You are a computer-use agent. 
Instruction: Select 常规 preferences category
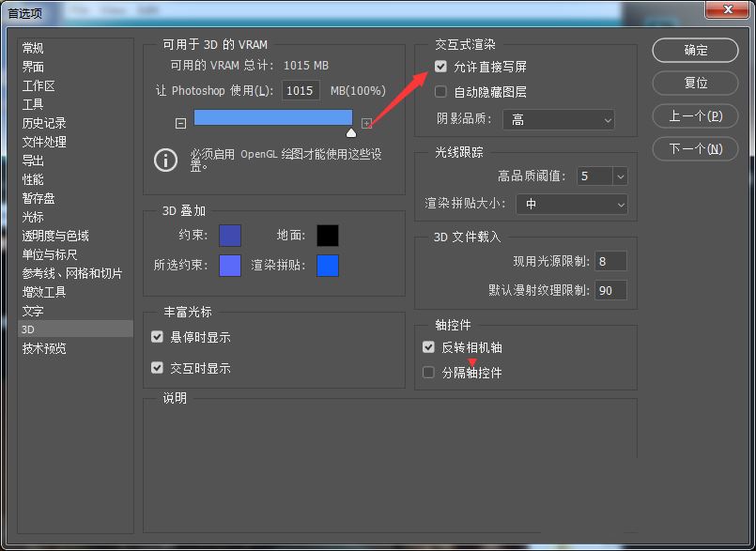[x=33, y=48]
